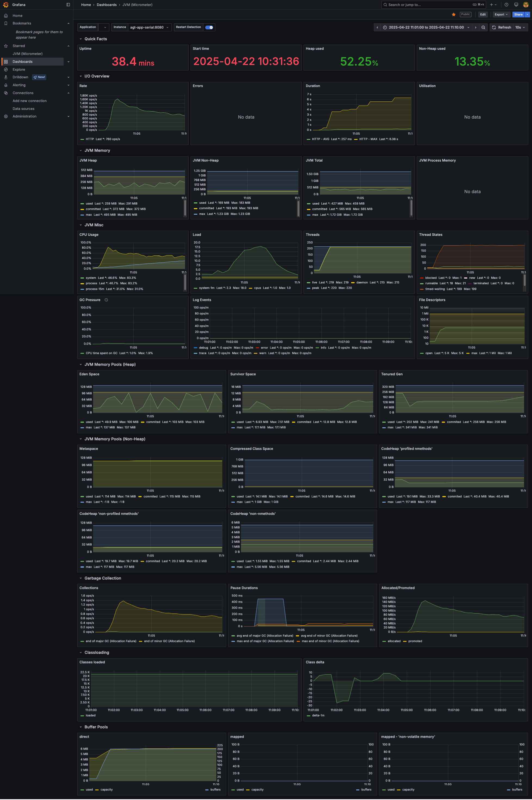Open Explore in the sidebar
The image size is (532, 800).
pyautogui.click(x=19, y=70)
